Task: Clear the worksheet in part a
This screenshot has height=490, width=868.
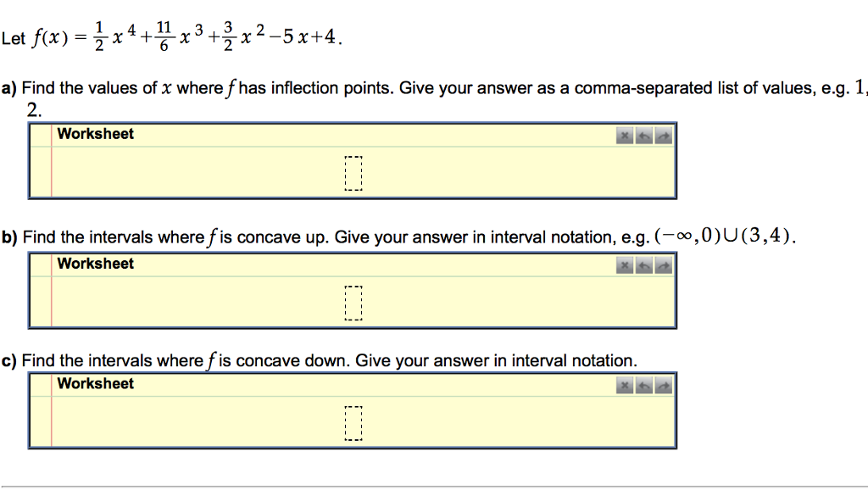Action: pos(624,136)
